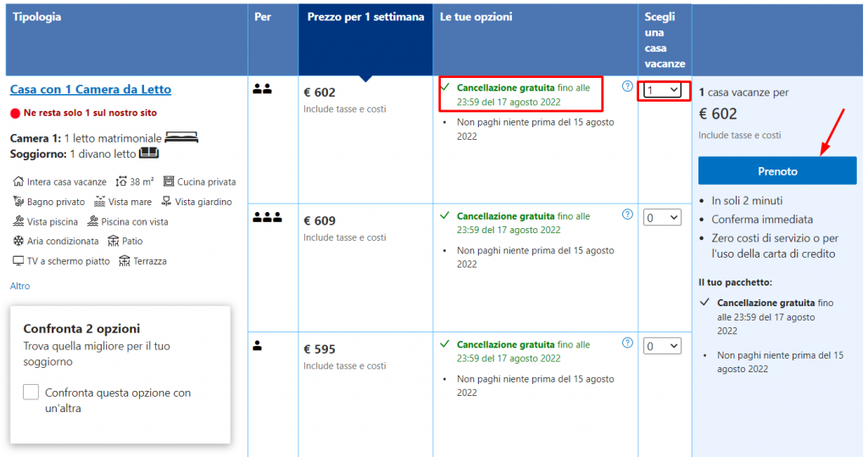Viewport: 868px width, 457px height.
Task: Click the Cancellazione gratuita text in first row
Action: click(x=505, y=87)
